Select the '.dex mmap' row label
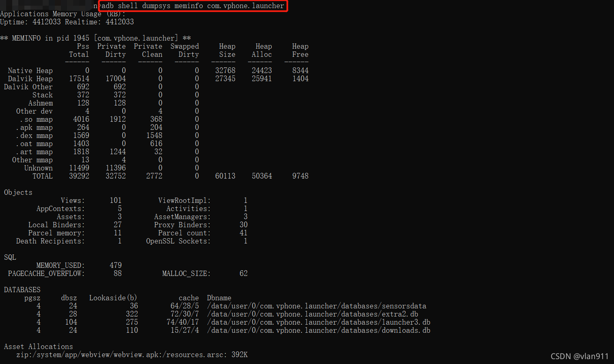This screenshot has height=364, width=614. (35, 136)
